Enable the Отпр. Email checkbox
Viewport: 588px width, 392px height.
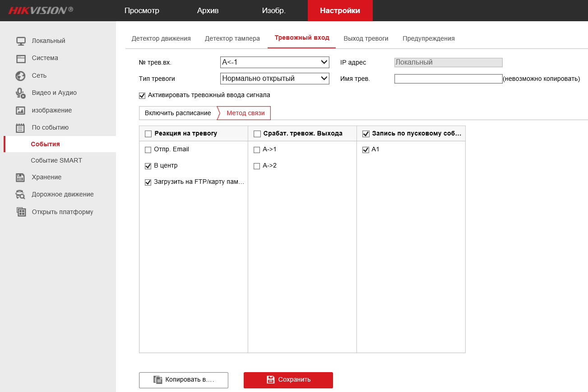click(148, 150)
